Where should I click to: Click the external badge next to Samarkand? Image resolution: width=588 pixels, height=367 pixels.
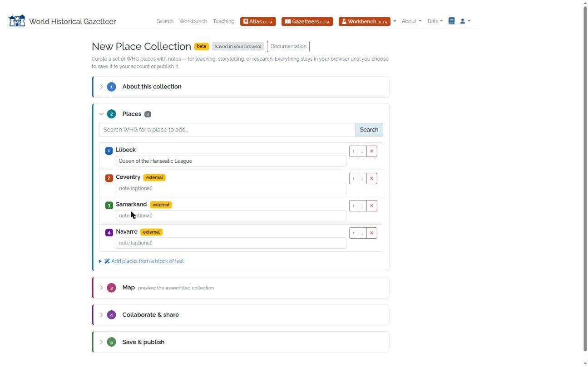coord(161,205)
